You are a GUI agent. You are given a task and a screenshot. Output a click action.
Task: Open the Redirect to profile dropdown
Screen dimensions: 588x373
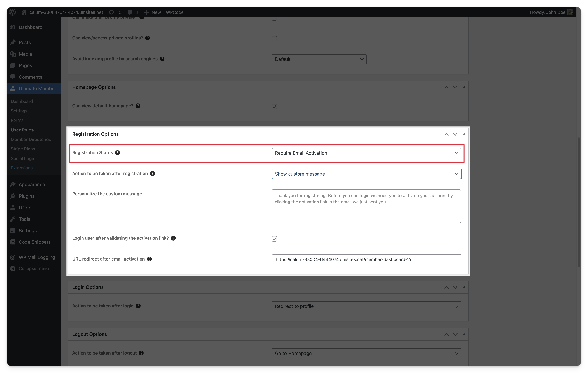[366, 306]
